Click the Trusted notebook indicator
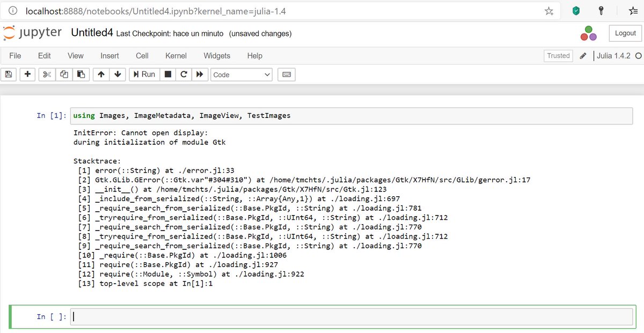This screenshot has width=644, height=333. pos(558,56)
